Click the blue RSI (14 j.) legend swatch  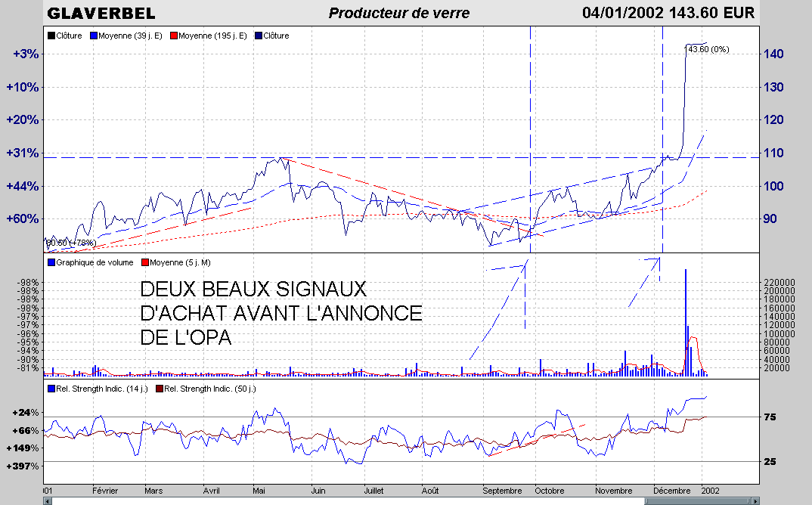coord(51,389)
